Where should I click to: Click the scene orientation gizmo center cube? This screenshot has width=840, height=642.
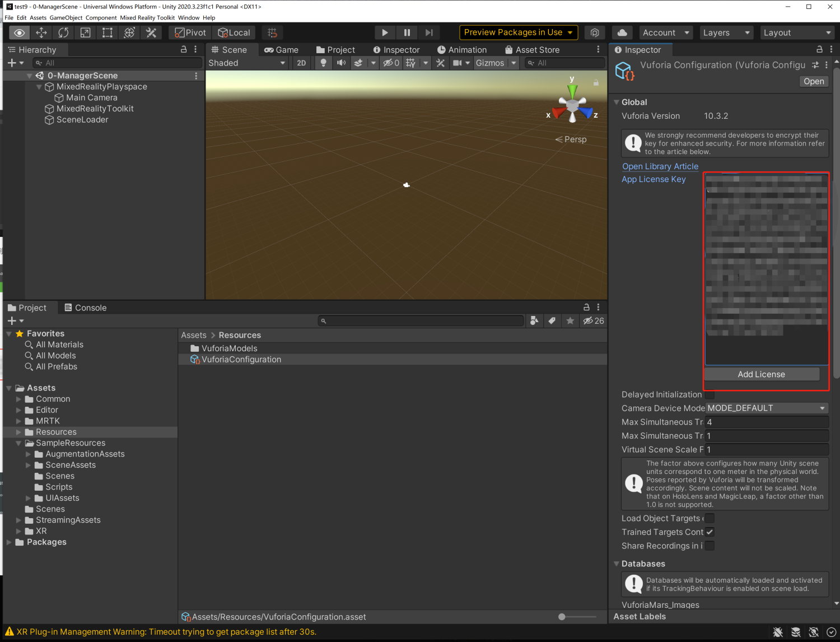(x=572, y=105)
